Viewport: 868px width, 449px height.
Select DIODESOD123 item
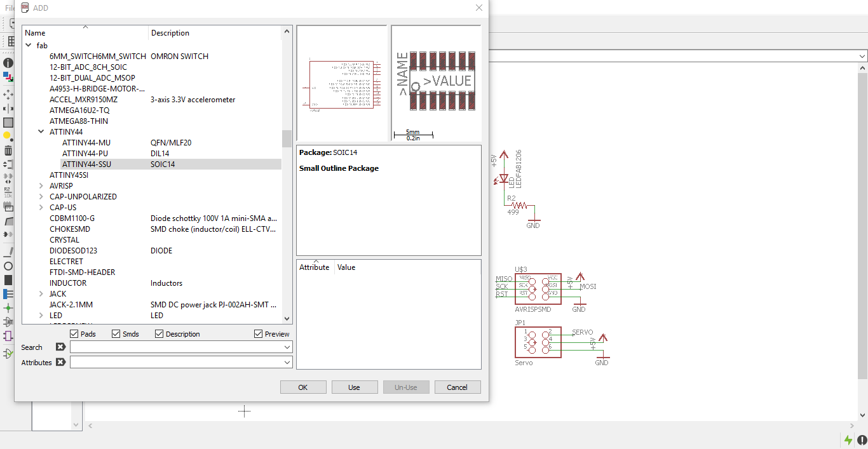coord(73,250)
